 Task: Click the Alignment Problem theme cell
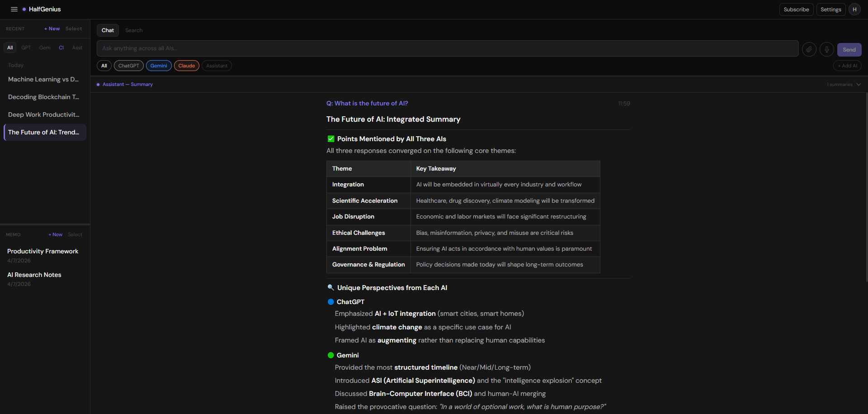368,249
